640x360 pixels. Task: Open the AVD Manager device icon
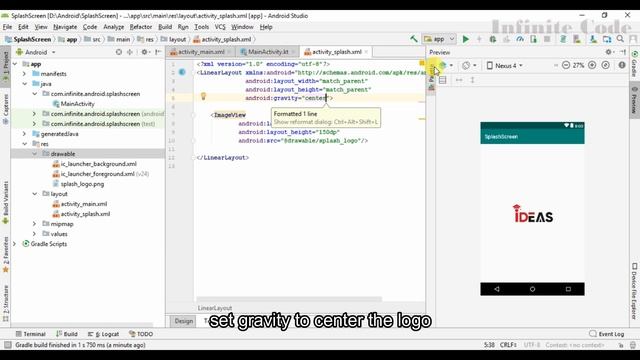[577, 39]
